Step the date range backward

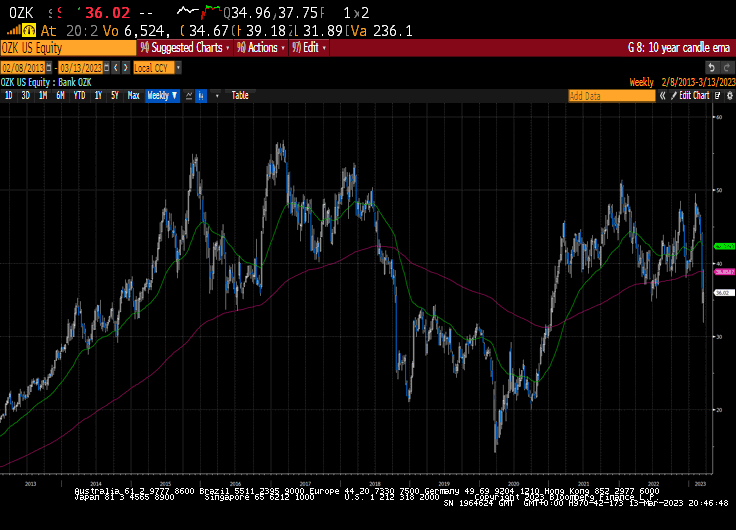tap(116, 68)
